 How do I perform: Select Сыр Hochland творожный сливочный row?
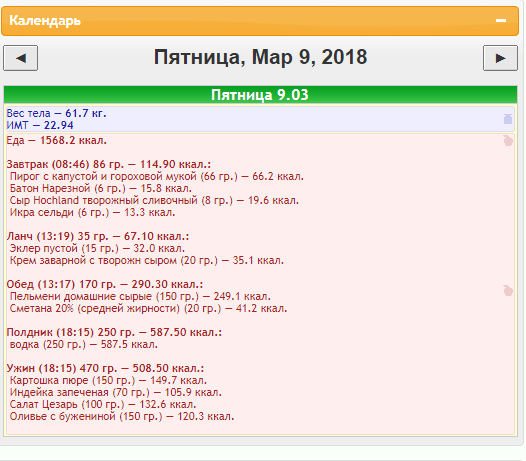pos(154,201)
